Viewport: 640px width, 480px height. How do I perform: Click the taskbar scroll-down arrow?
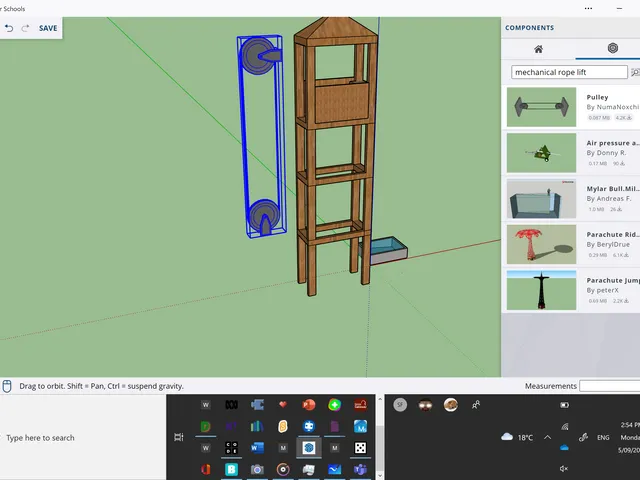point(380,475)
